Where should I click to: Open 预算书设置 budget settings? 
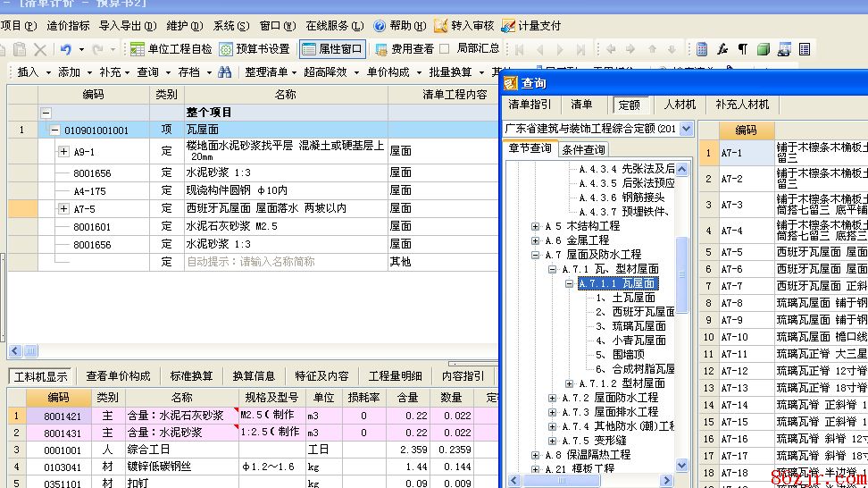coord(255,49)
